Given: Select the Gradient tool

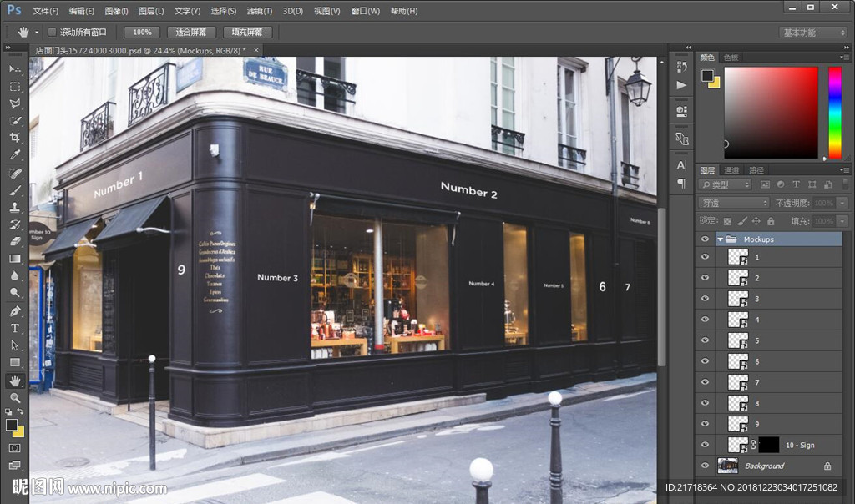Looking at the screenshot, I should (15, 259).
